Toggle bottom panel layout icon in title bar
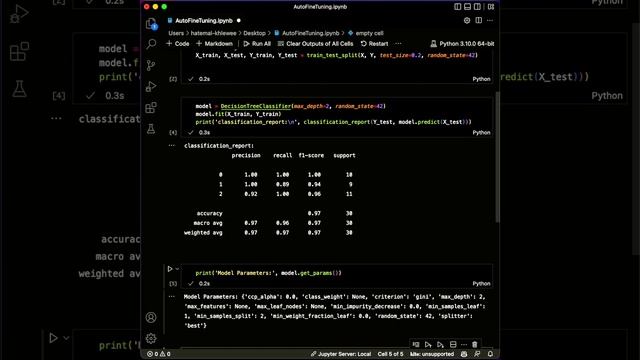The image size is (640, 360). (x=467, y=7)
